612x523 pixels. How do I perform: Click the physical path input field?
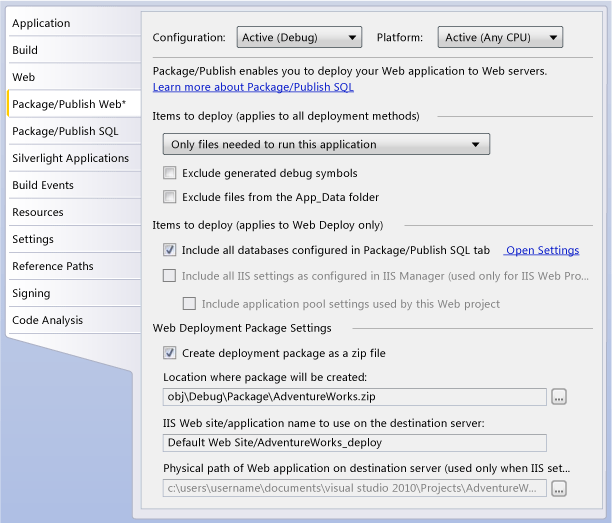click(354, 488)
